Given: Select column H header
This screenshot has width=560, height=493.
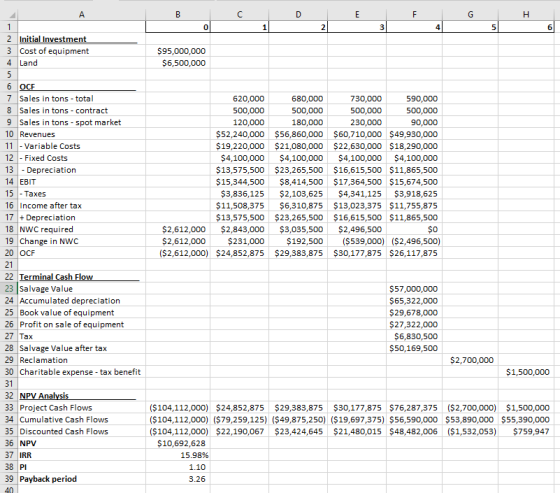Looking at the screenshot, I should (x=526, y=15).
